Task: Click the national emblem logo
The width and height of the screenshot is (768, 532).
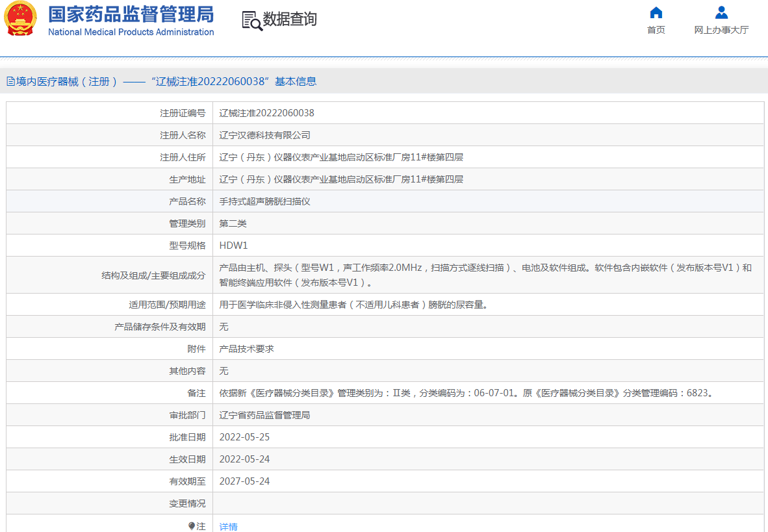Action: tap(21, 19)
